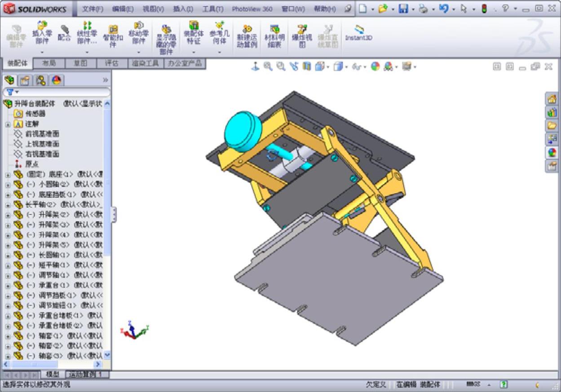
Task: Click the Edit Appearance color ball in view toolbar
Action: click(x=375, y=66)
